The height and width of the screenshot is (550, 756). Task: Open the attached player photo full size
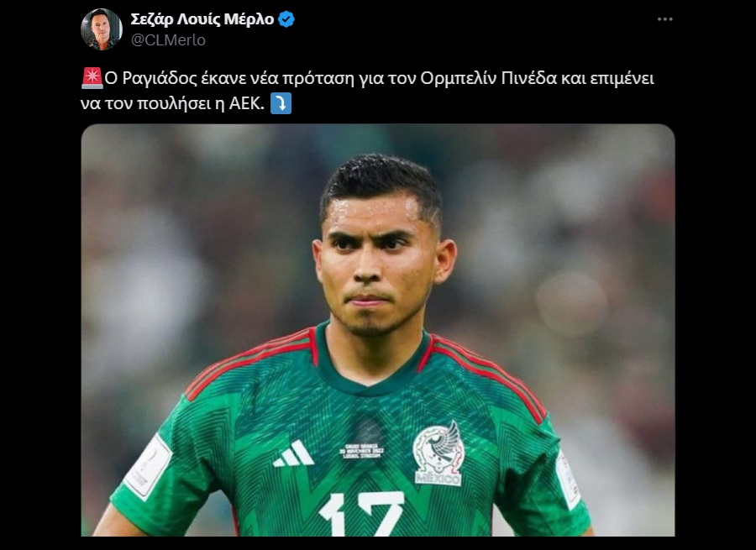[x=378, y=330]
